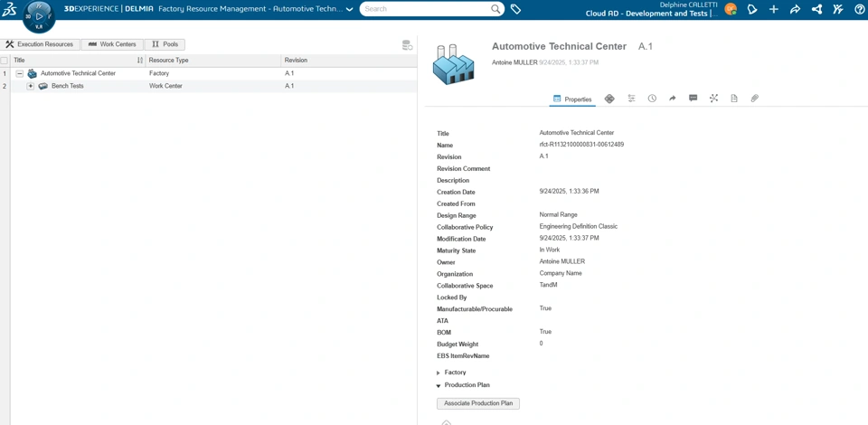Viewport: 868px width, 425px height.
Task: Open the comments speech-bubble tab
Action: 693,99
